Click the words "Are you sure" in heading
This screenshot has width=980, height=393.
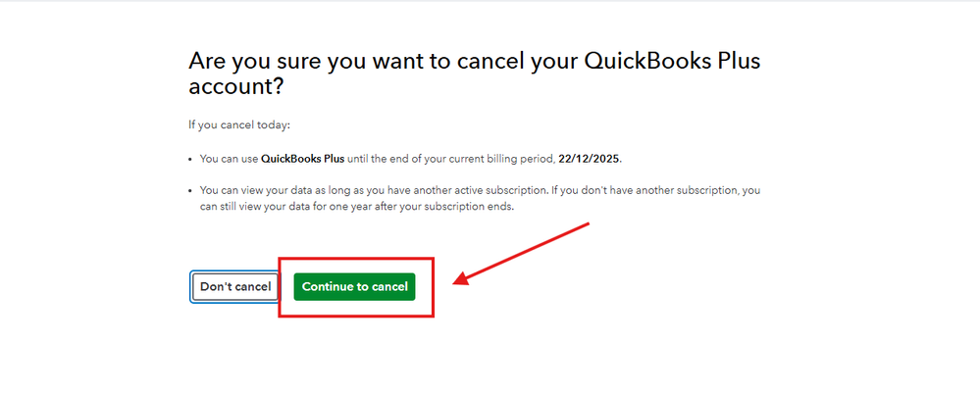click(247, 60)
